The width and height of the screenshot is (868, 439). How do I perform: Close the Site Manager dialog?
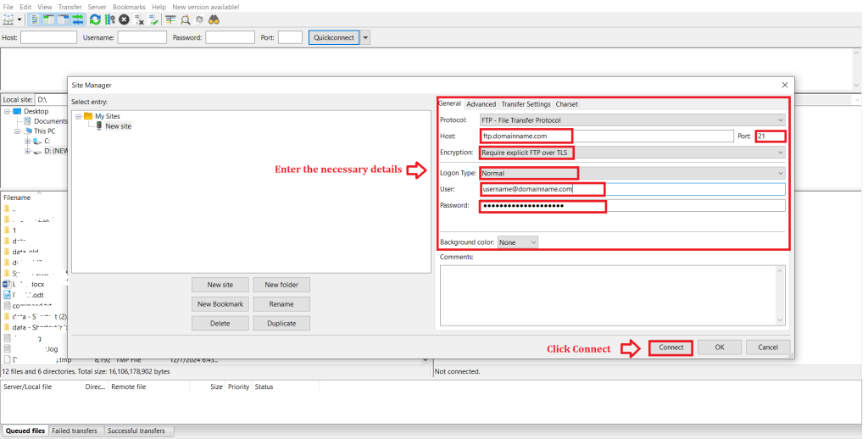click(x=784, y=86)
